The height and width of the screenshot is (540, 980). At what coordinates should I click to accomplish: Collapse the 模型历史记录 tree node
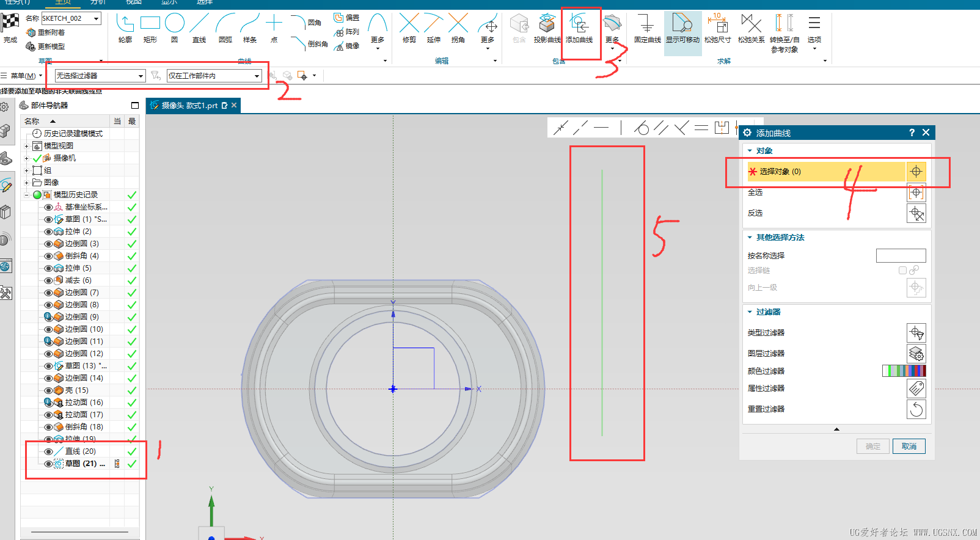click(26, 195)
